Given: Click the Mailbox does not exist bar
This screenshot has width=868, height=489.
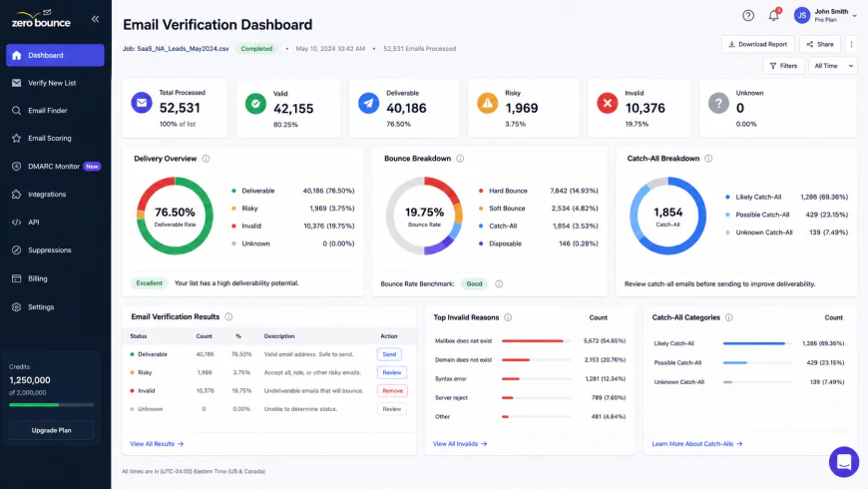Looking at the screenshot, I should tap(536, 341).
